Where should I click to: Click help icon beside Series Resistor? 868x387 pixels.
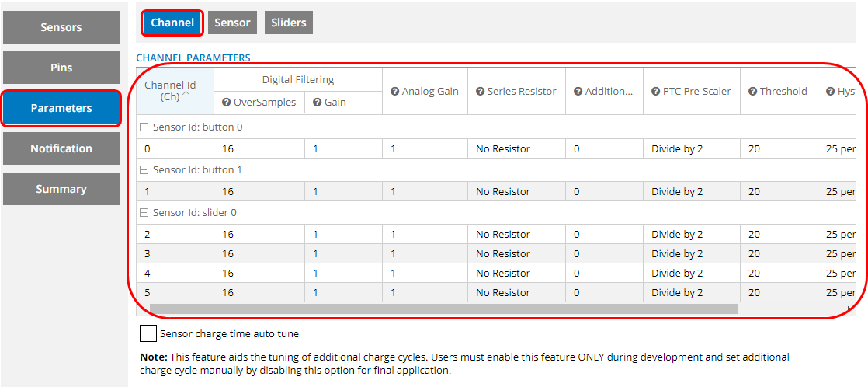(x=481, y=92)
